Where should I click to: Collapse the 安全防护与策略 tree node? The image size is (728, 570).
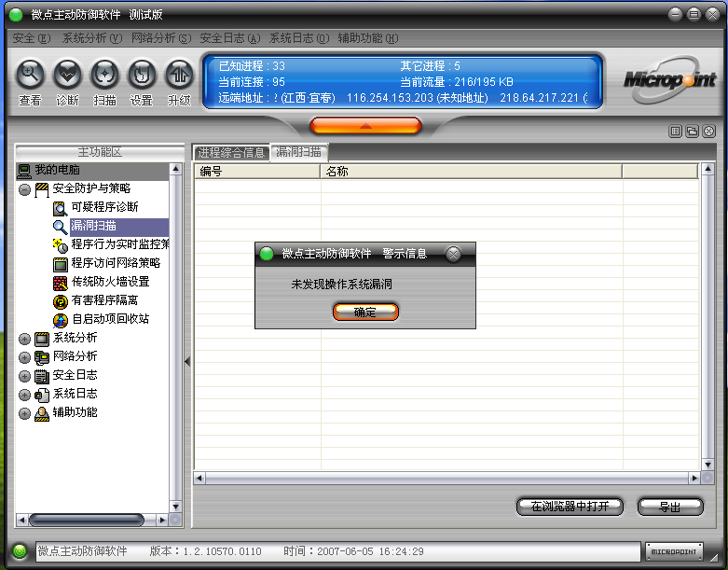pos(24,189)
